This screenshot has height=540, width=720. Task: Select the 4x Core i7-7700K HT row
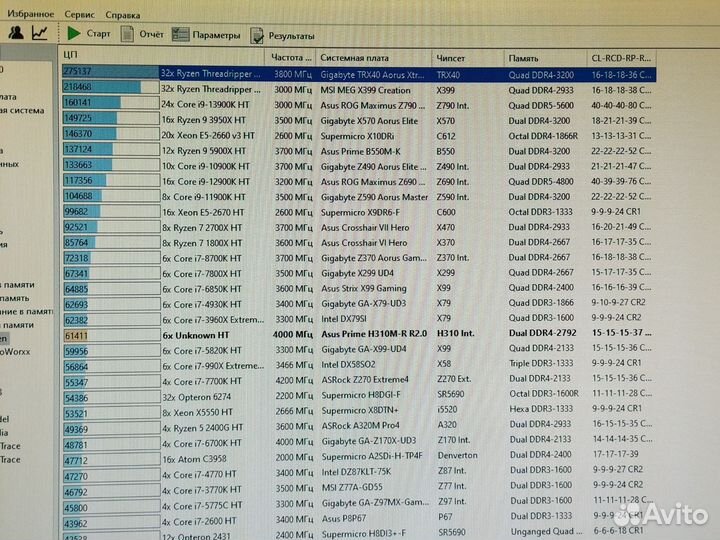pyautogui.click(x=359, y=381)
